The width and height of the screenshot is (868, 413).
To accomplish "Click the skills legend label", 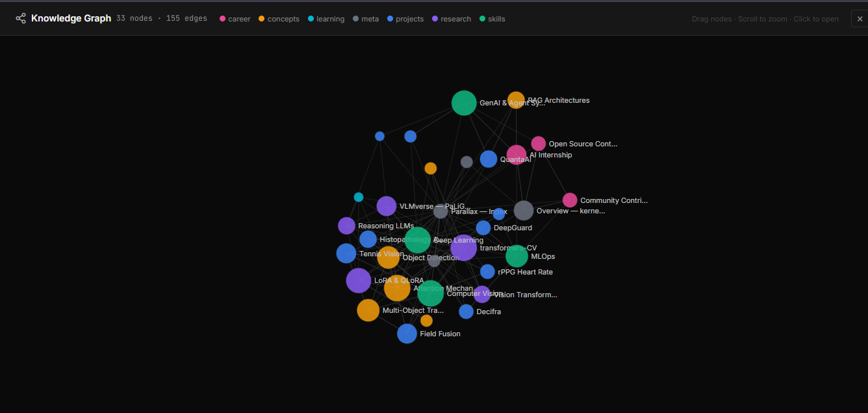I will click(x=497, y=19).
